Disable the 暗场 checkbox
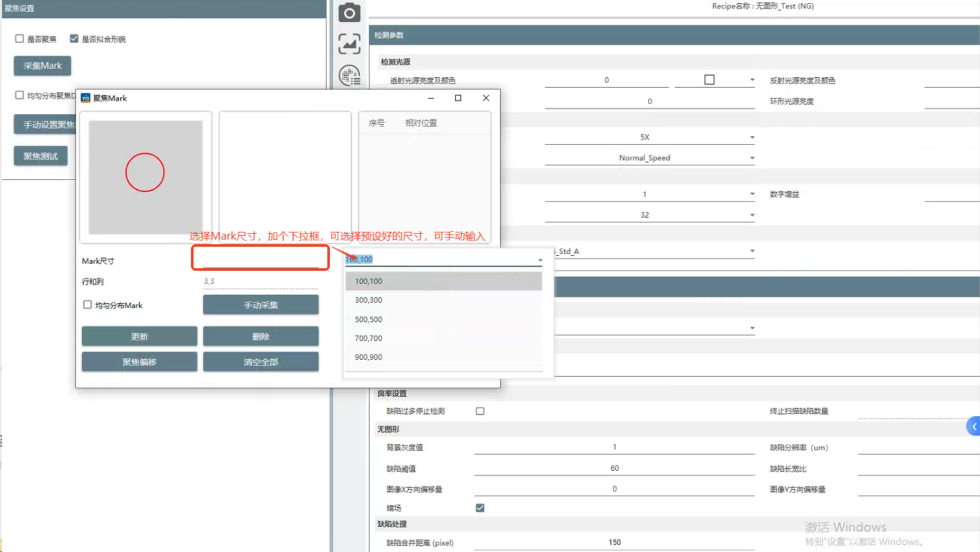 pos(480,508)
